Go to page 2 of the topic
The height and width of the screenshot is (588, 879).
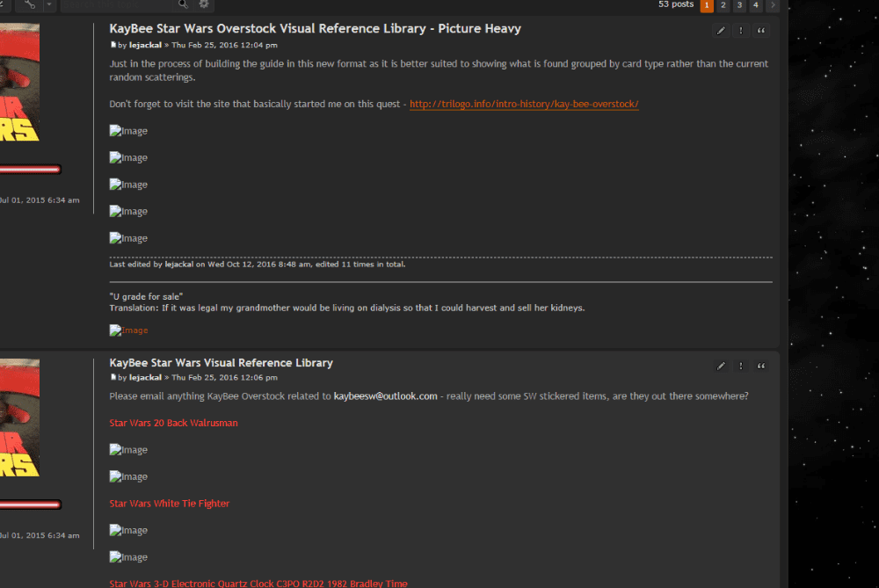[x=723, y=5]
